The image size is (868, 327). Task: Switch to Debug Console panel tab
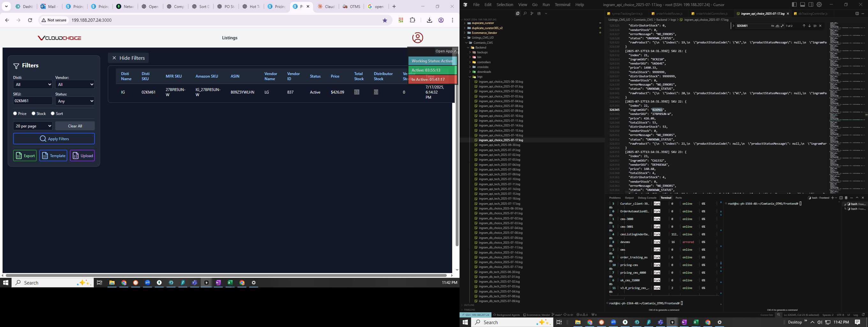647,198
